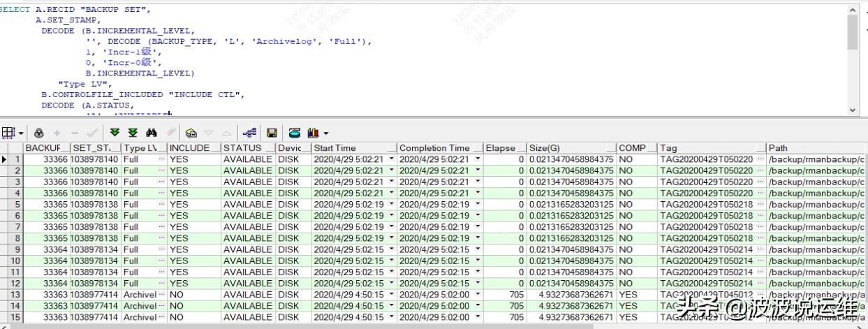Open find with the binoculars icon

pyautogui.click(x=152, y=132)
